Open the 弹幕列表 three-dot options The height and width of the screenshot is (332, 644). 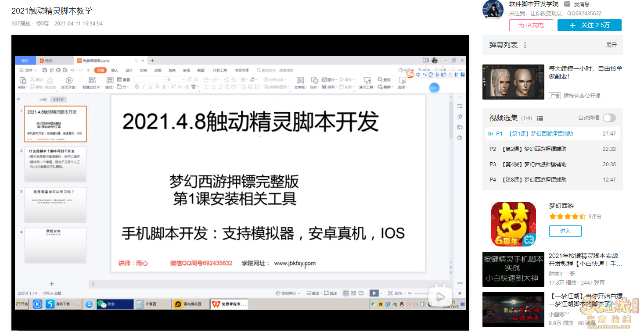pyautogui.click(x=525, y=45)
